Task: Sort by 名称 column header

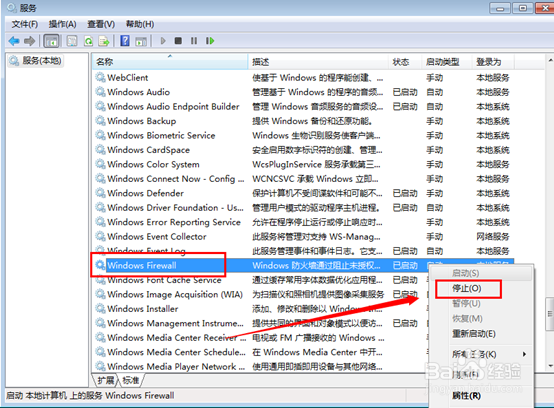Action: (x=170, y=62)
